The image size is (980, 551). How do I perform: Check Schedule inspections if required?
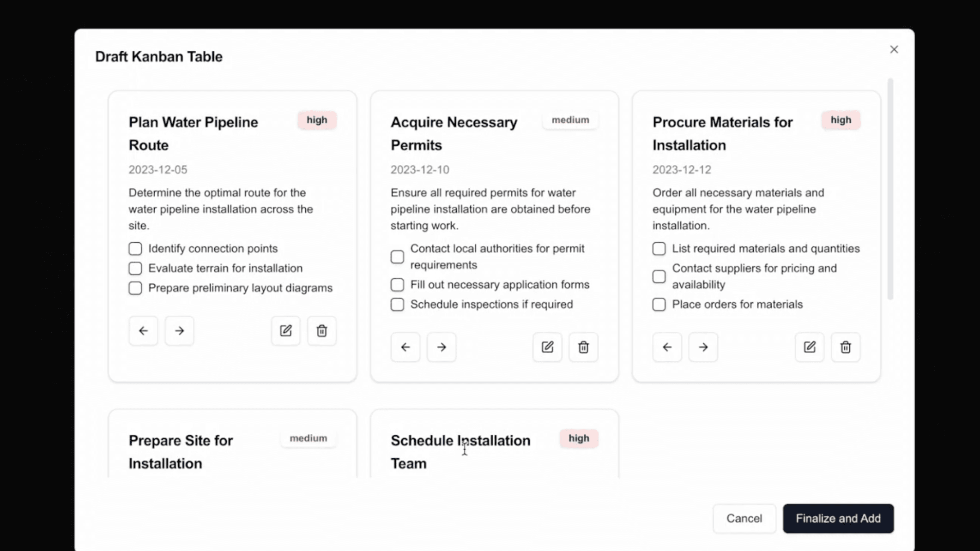pos(397,304)
